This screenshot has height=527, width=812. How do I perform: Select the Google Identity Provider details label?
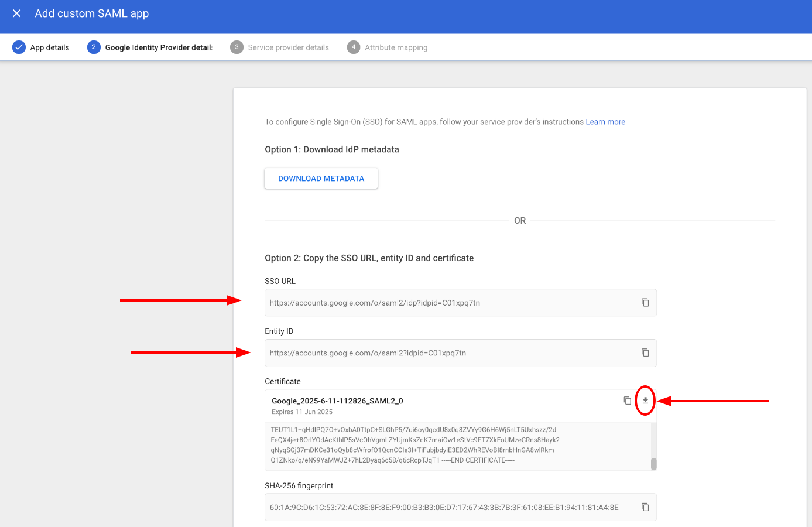pyautogui.click(x=159, y=47)
